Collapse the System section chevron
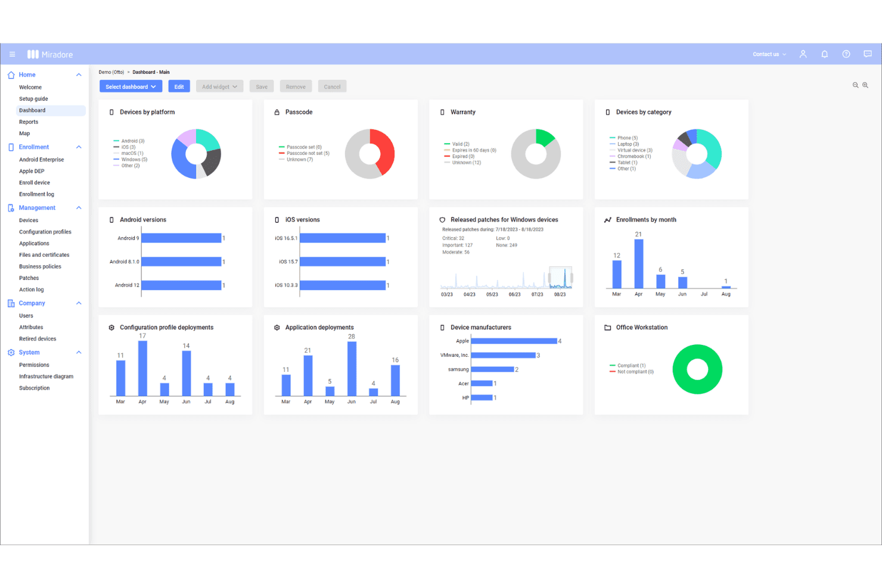The height and width of the screenshot is (588, 882). point(79,353)
